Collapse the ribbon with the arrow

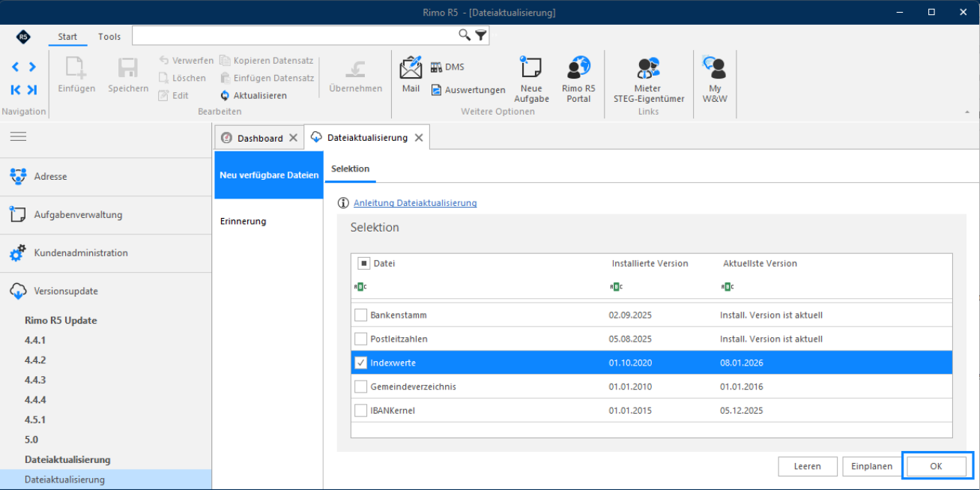[x=967, y=112]
